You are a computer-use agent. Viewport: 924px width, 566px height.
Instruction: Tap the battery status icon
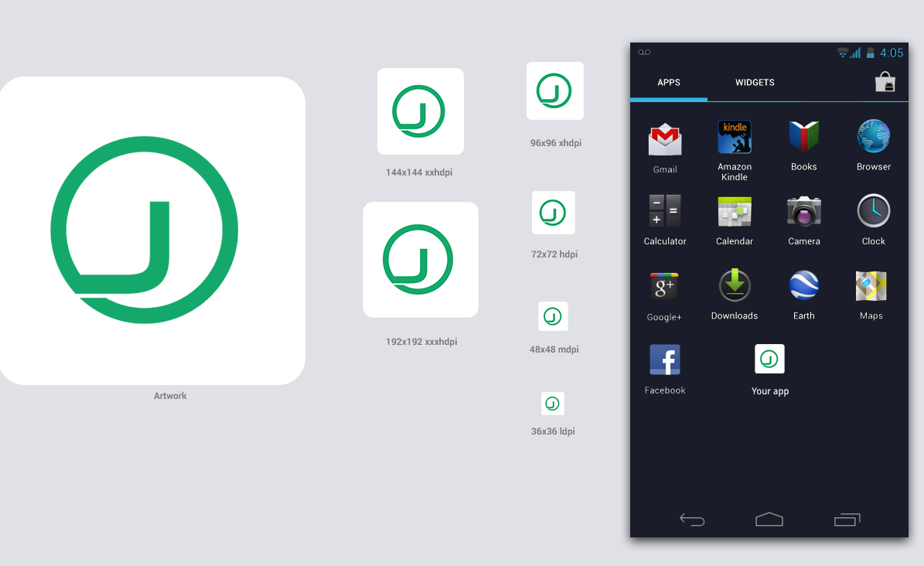pyautogui.click(x=870, y=53)
